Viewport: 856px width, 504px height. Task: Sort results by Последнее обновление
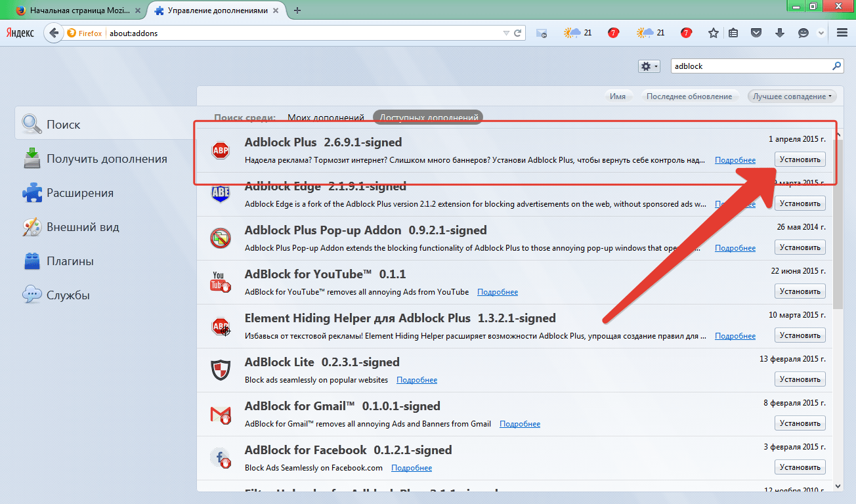pyautogui.click(x=689, y=96)
